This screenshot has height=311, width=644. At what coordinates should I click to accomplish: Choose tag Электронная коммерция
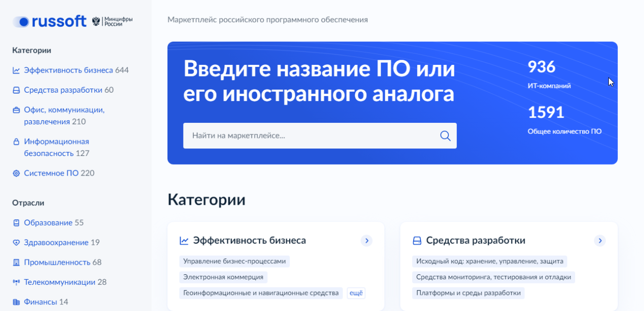point(223,277)
